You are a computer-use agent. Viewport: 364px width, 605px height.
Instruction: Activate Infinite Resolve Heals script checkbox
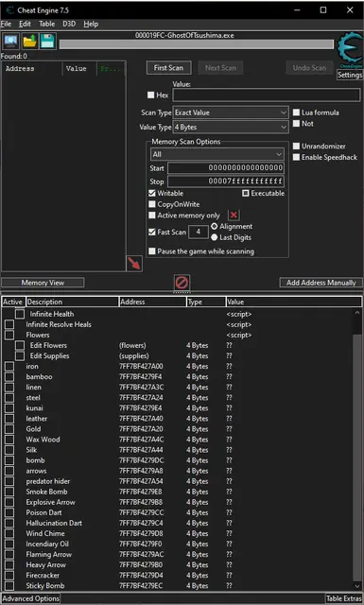click(9, 324)
